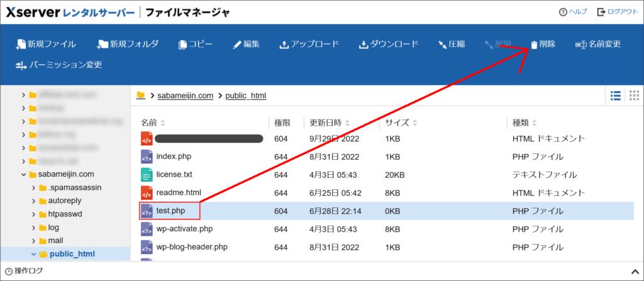Log out using ログアウト
This screenshot has width=644, height=281.
click(618, 12)
